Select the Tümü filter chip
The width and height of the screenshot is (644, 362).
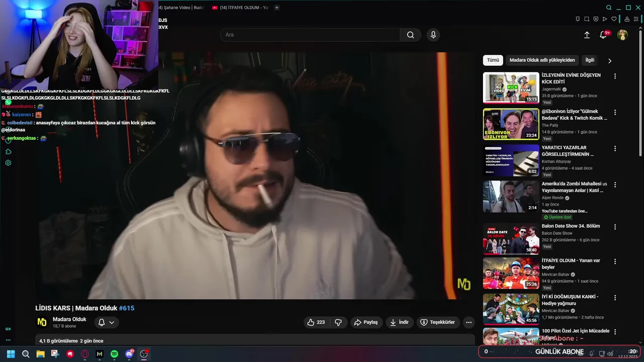[x=493, y=60]
